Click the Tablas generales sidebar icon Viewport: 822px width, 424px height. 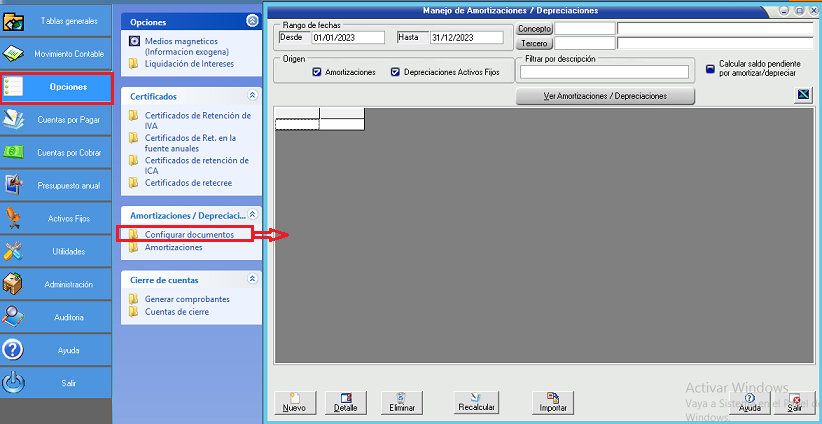click(x=14, y=20)
